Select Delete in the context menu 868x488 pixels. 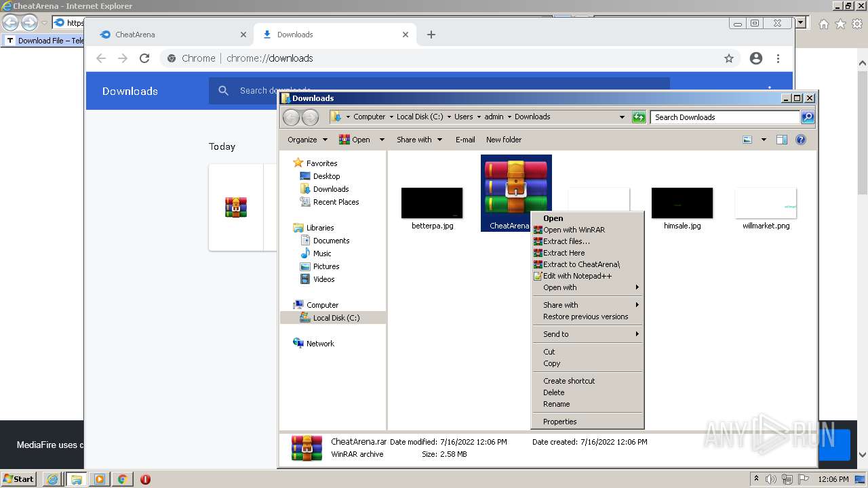(587, 392)
